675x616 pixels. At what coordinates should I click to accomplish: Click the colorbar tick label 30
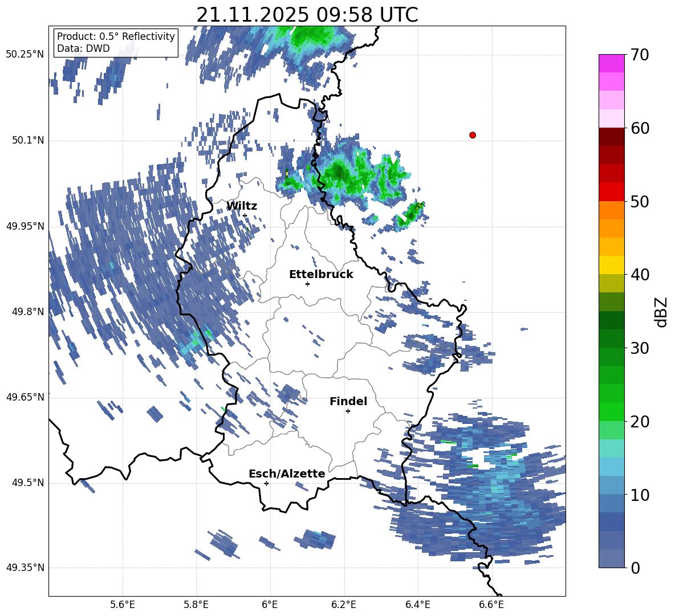pos(639,348)
